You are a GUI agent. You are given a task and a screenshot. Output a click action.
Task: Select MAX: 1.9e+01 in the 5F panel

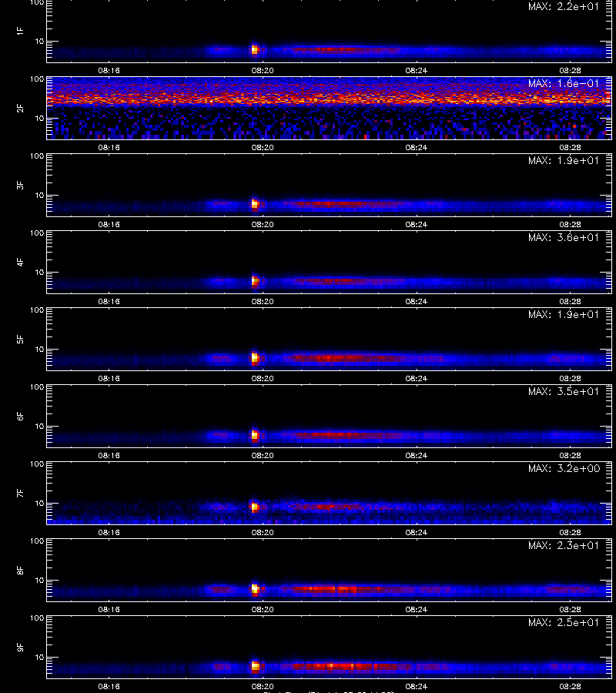point(564,314)
